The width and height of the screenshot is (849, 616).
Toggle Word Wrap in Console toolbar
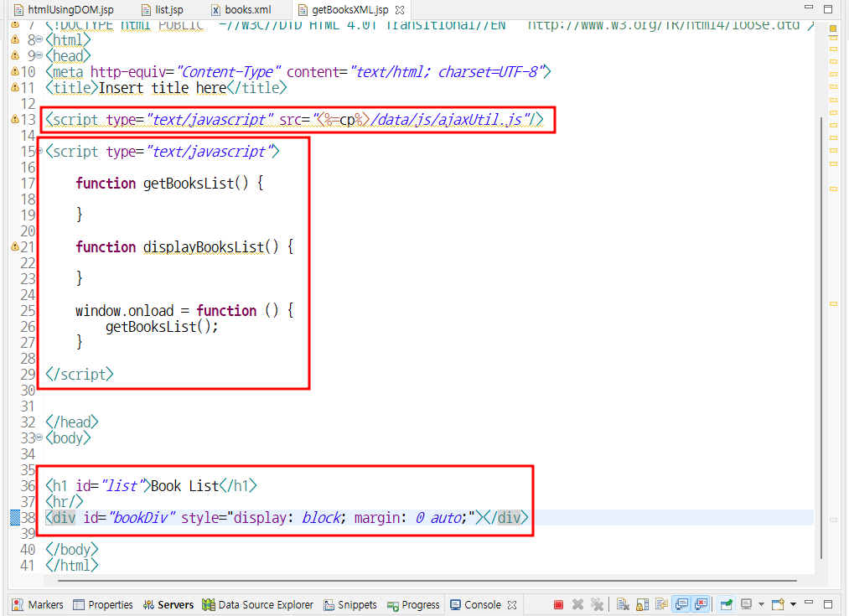[661, 604]
